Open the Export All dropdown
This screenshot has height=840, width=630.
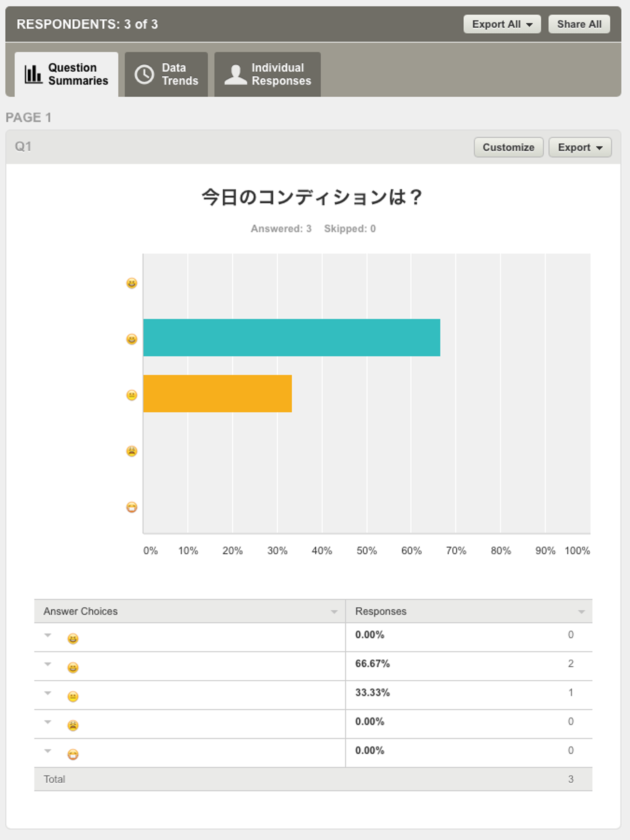(x=502, y=24)
